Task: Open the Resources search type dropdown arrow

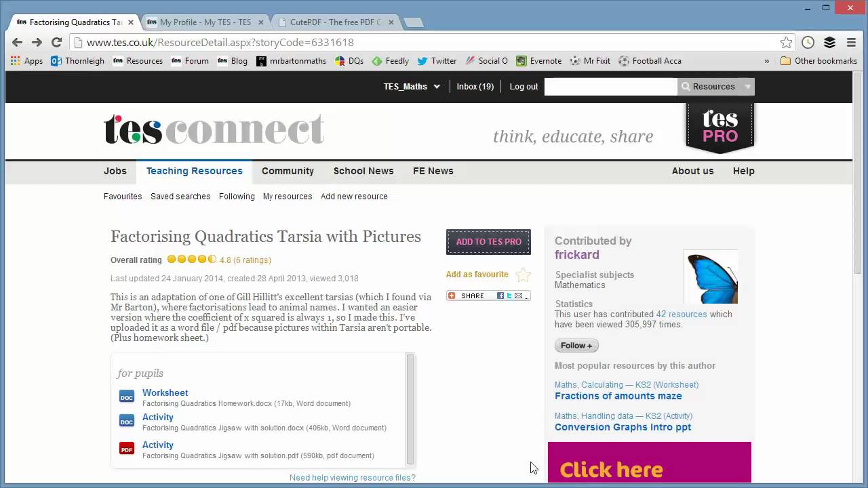Action: pyautogui.click(x=748, y=87)
